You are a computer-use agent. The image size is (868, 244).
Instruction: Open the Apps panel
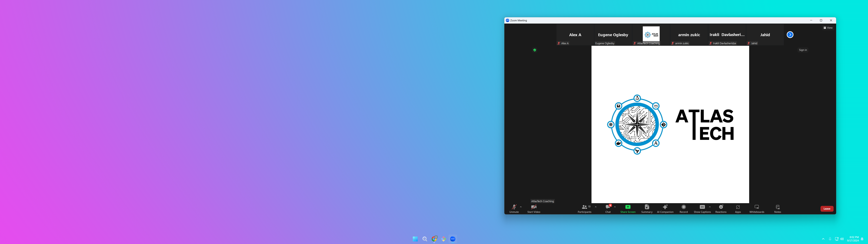click(738, 208)
